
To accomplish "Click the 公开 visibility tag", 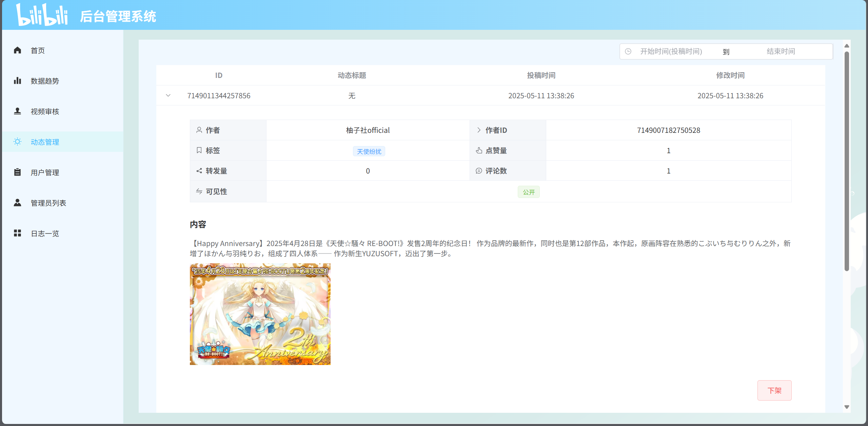I will 529,192.
